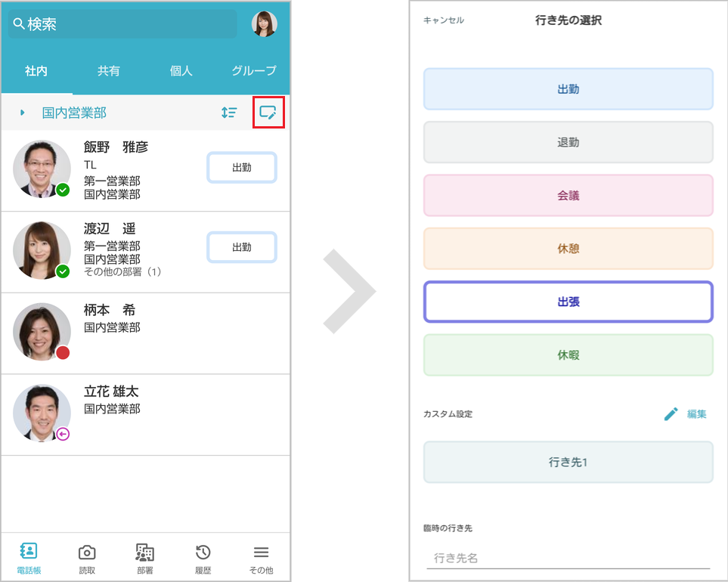Switch to the 共有 tab

(109, 71)
